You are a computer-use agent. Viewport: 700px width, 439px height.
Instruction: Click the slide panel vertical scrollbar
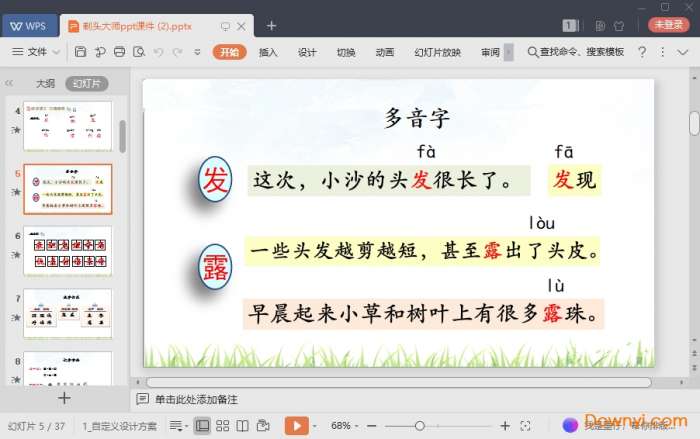[123, 136]
